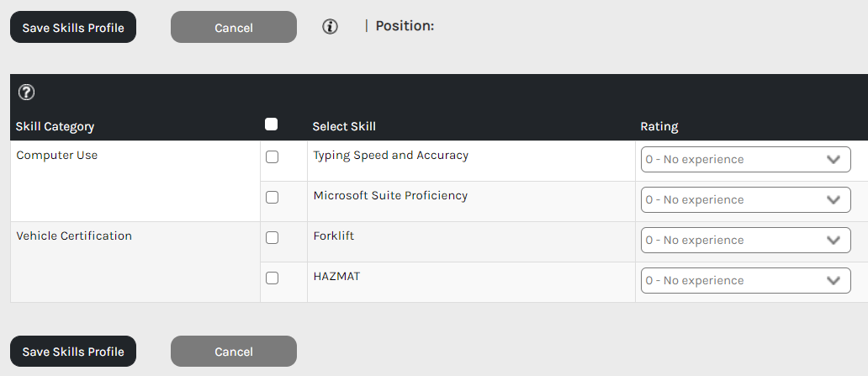Click the question mark help icon
This screenshot has height=376, width=868.
26,93
